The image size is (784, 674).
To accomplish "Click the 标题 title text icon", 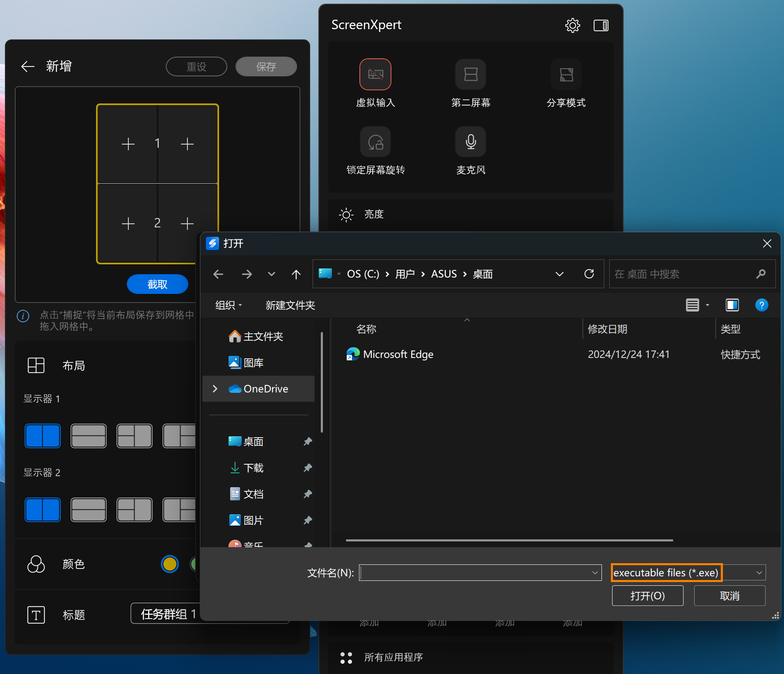I will 36,615.
